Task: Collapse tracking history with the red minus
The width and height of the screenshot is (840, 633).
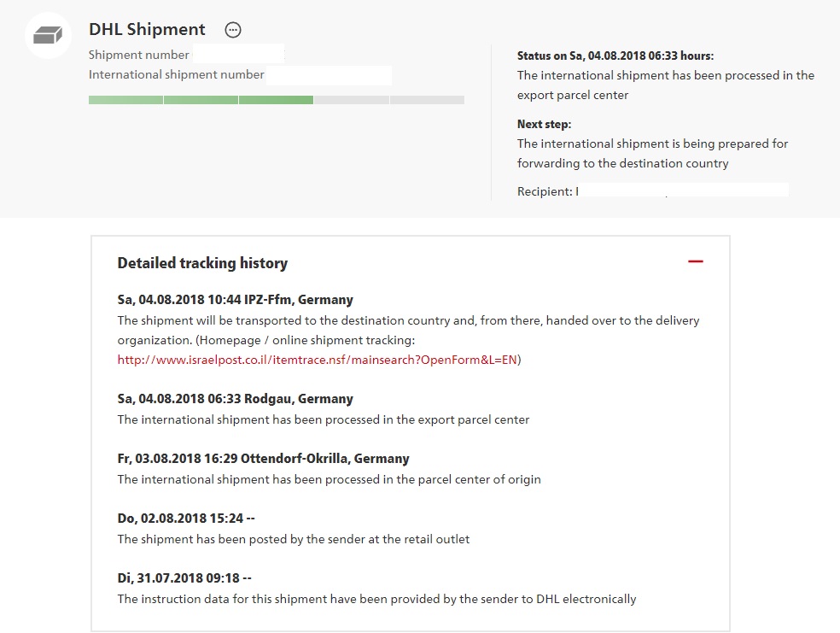Action: pyautogui.click(x=695, y=261)
